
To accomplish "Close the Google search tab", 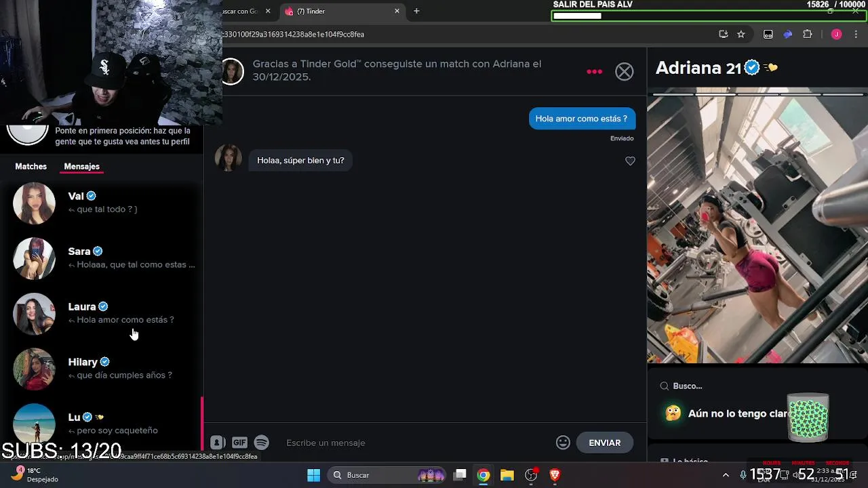I will point(268,11).
